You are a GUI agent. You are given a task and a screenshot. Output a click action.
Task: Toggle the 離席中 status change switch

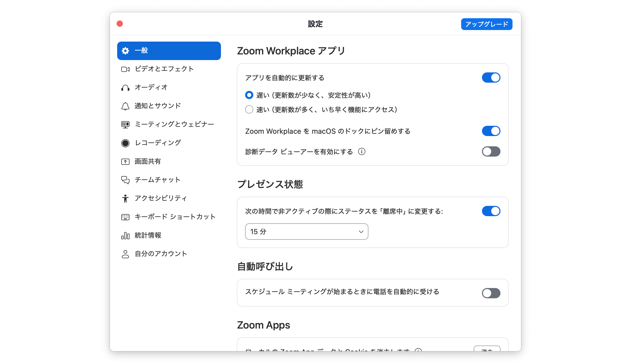491,211
